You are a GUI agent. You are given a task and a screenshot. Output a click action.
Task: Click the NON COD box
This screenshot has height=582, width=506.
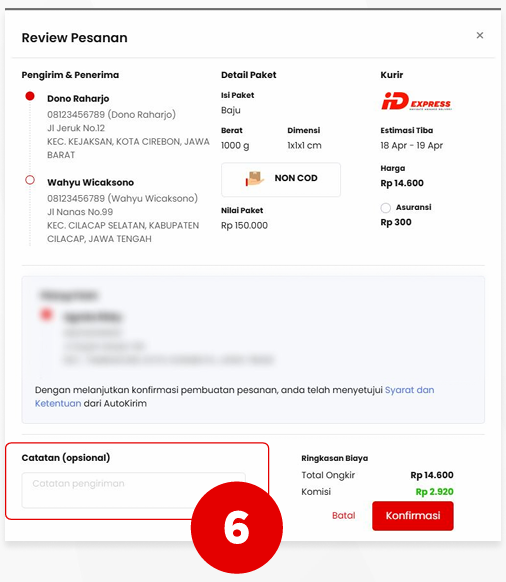tap(281, 179)
